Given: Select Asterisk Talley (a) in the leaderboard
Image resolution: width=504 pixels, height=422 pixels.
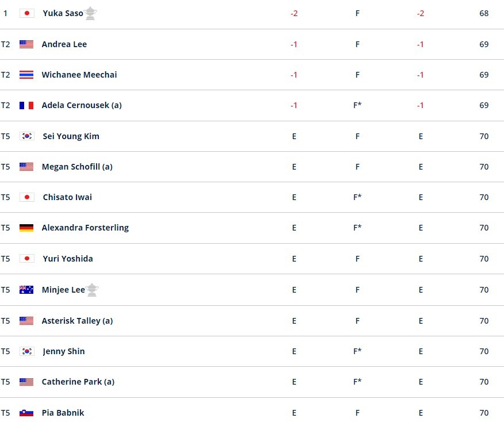Looking at the screenshot, I should point(77,321).
